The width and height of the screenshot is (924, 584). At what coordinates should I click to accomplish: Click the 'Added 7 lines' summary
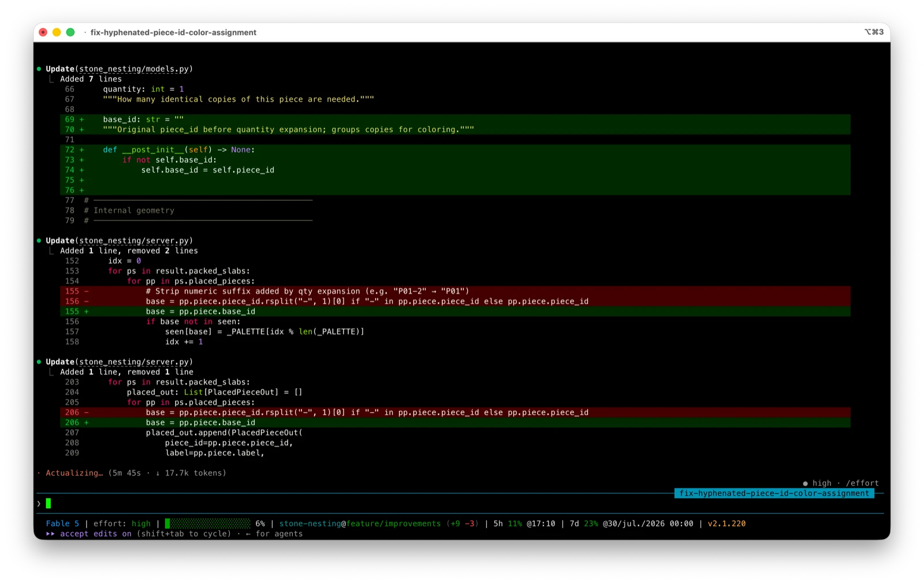tap(91, 79)
